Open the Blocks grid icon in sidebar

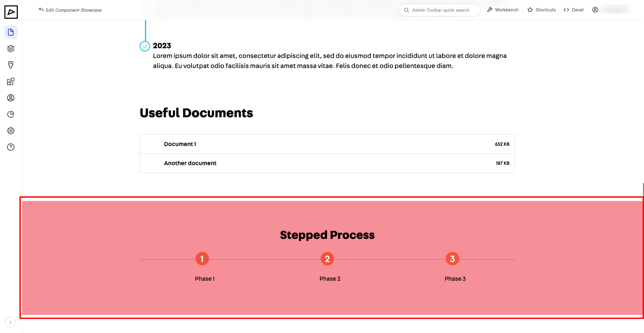pos(11,81)
